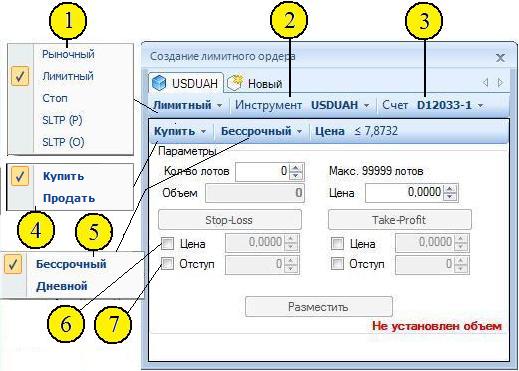Increase the order Цена with up arrow
The width and height of the screenshot is (519, 371).
tap(450, 189)
